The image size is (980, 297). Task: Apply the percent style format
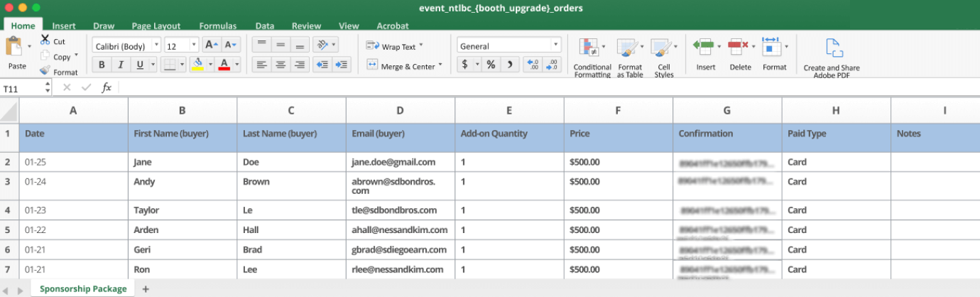tap(490, 65)
